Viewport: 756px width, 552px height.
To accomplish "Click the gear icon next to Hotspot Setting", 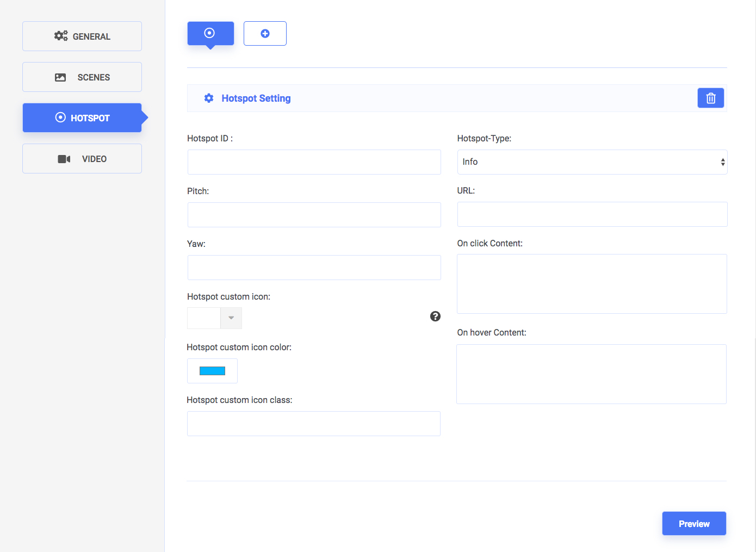I will pyautogui.click(x=209, y=98).
